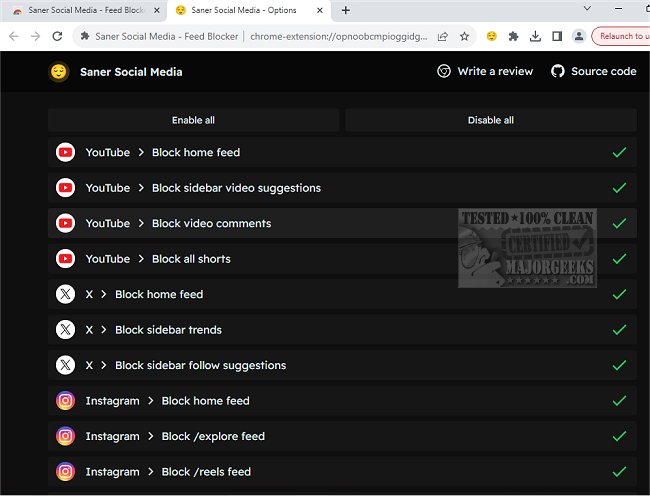Click X icon in Block sidebar trends row
Image resolution: width=650 pixels, height=496 pixels.
(65, 330)
